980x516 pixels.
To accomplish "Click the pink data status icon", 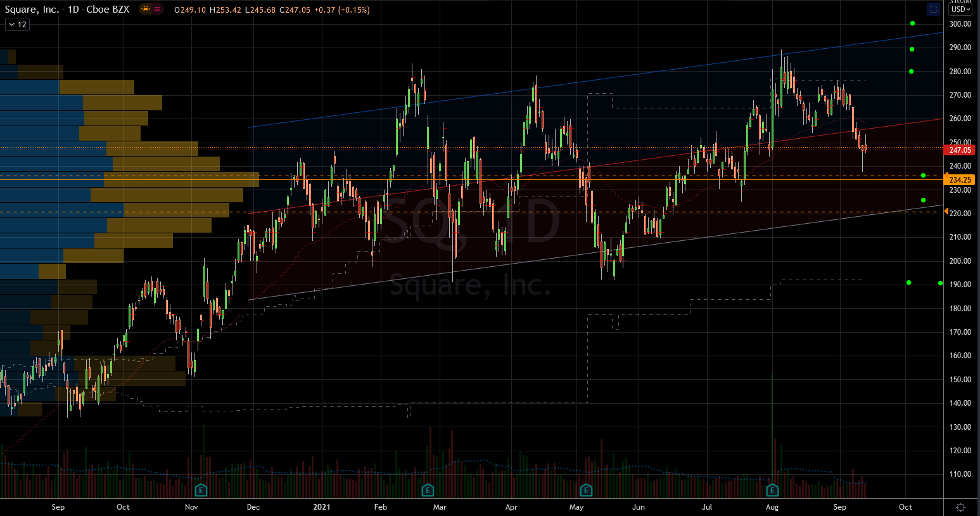I will coord(157,10).
